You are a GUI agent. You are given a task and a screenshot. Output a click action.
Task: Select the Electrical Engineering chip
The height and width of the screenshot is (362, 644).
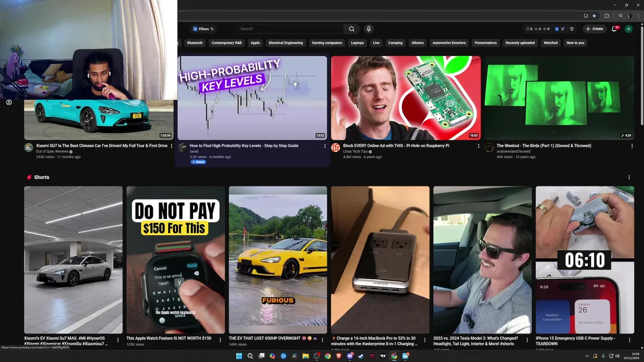coord(286,43)
